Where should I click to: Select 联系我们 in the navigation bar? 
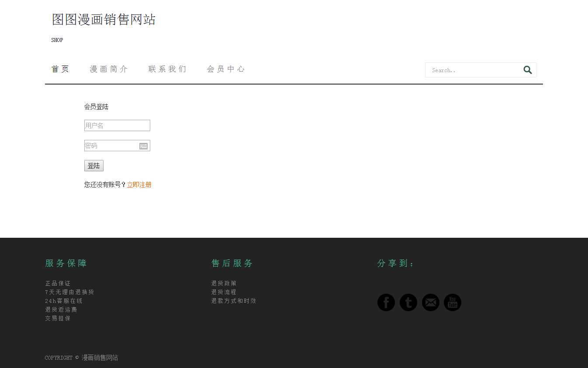pos(167,69)
